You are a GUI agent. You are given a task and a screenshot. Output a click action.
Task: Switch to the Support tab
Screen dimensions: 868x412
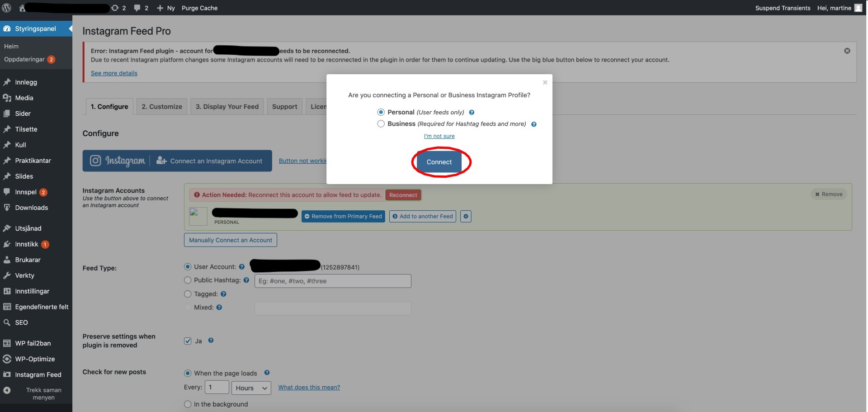click(x=285, y=107)
